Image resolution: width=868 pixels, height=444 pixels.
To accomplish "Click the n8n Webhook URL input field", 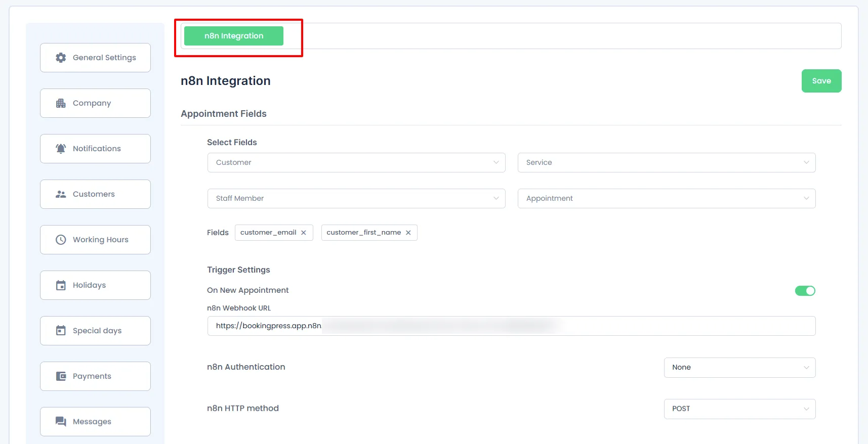I will tap(511, 326).
